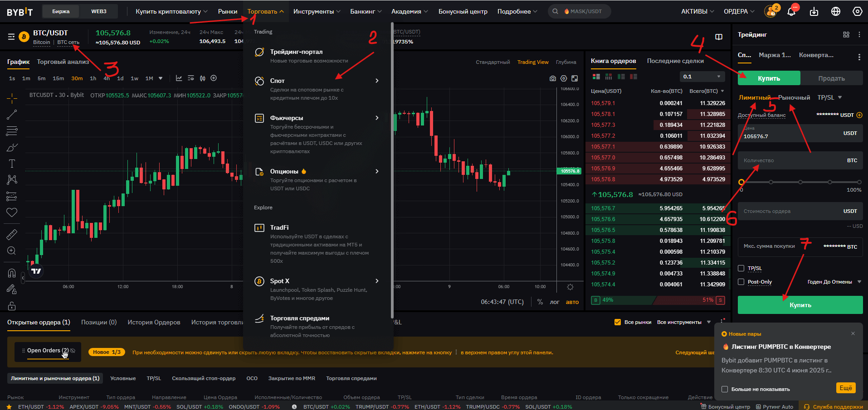This screenshot has height=410, width=868.
Task: Check 'Больше не показывать' checkbox
Action: [x=725, y=389]
